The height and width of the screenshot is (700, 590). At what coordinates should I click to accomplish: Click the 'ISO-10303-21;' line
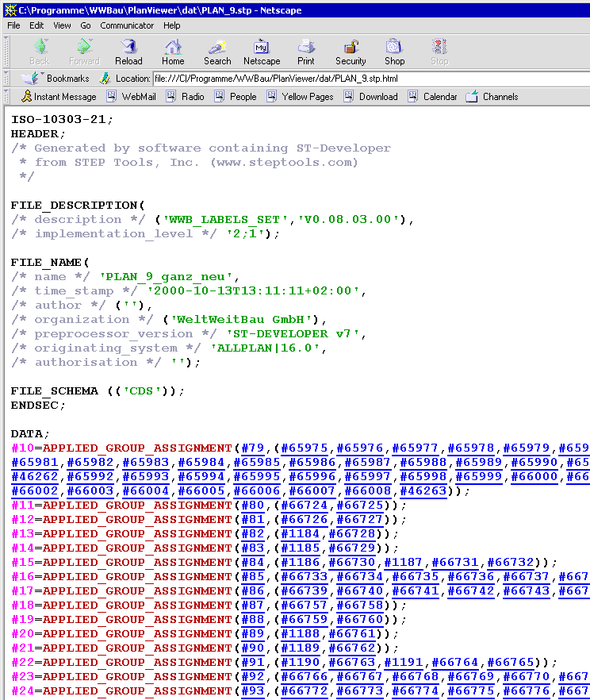click(63, 120)
